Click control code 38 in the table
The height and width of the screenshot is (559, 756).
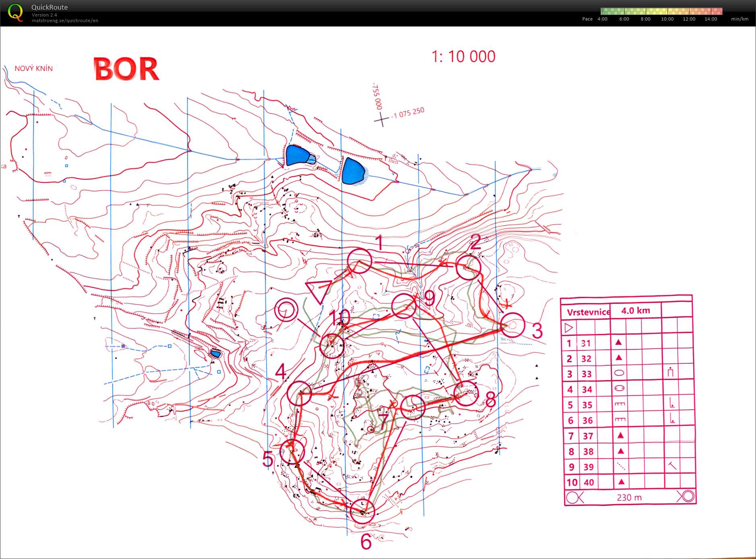tap(589, 451)
